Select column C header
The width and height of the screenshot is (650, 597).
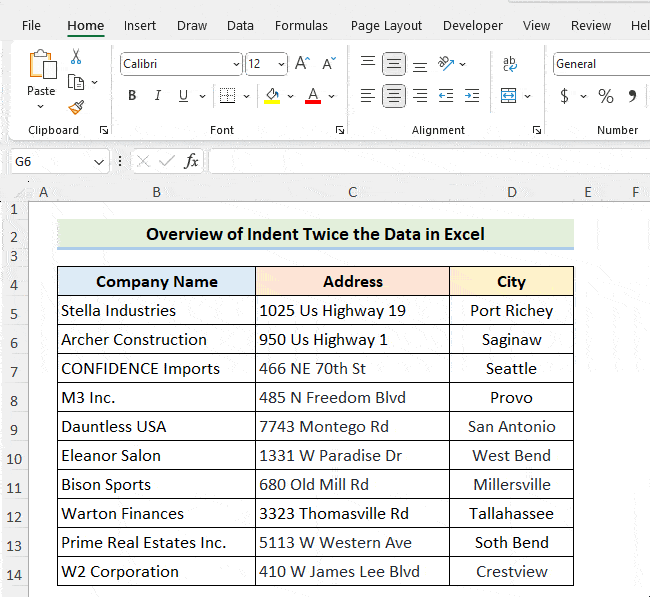tap(352, 192)
